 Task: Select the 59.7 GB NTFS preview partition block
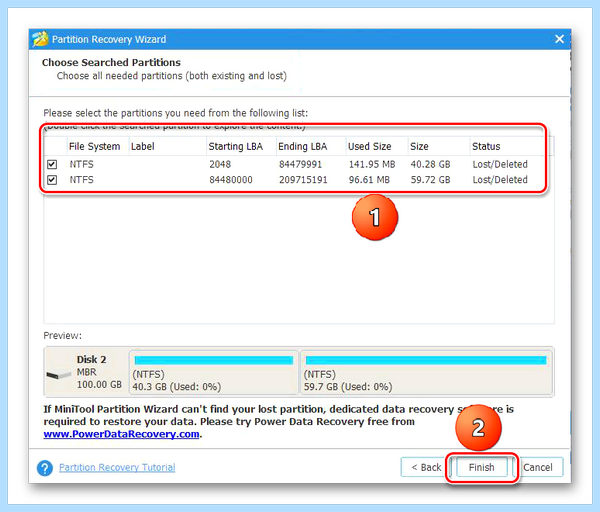coord(426,373)
